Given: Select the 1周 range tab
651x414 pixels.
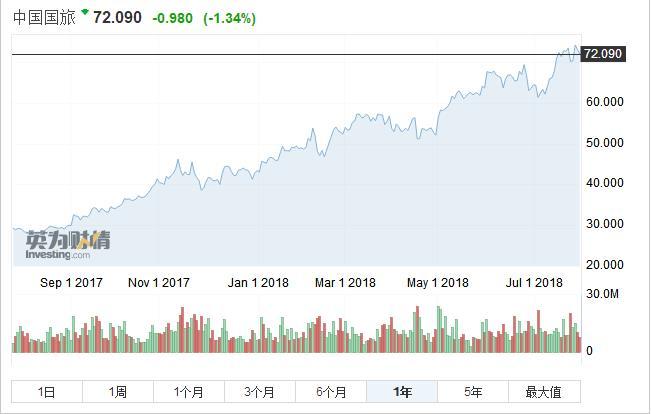Looking at the screenshot, I should [117, 392].
